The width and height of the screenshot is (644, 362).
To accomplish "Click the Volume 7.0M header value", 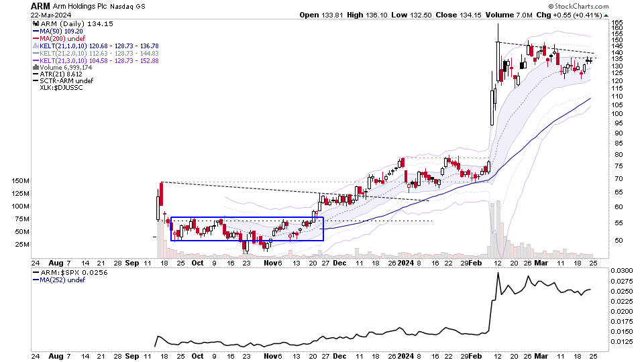I will [x=509, y=15].
